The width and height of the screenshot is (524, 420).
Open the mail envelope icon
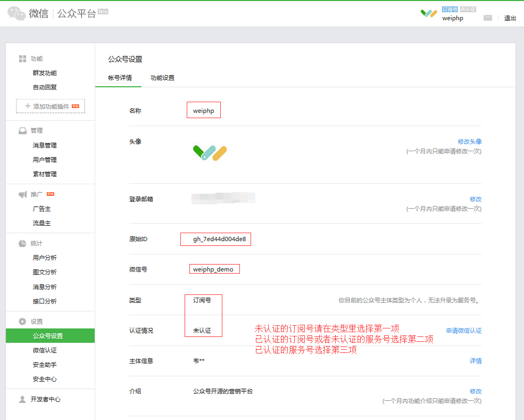pyautogui.click(x=487, y=18)
